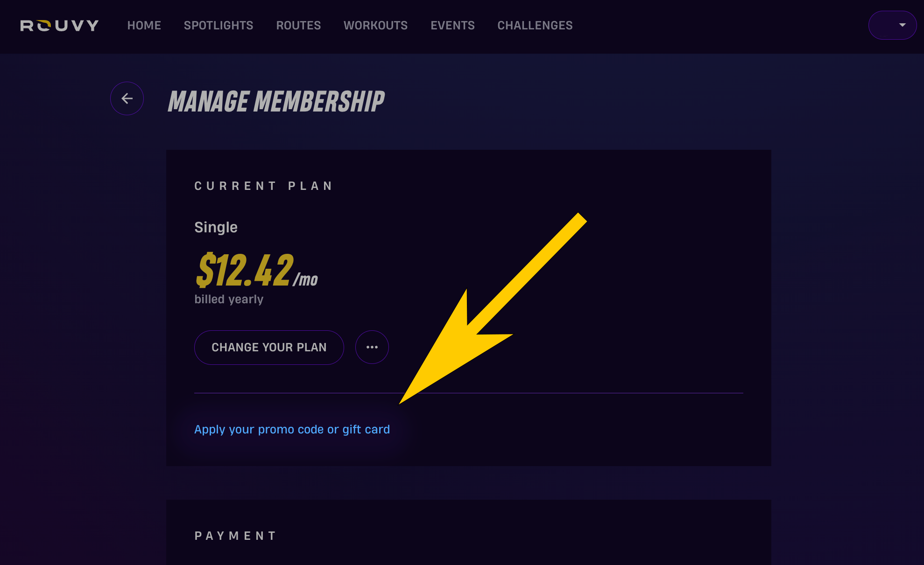Image resolution: width=924 pixels, height=565 pixels.
Task: Select WORKOUTS in the top navigation
Action: (x=375, y=26)
